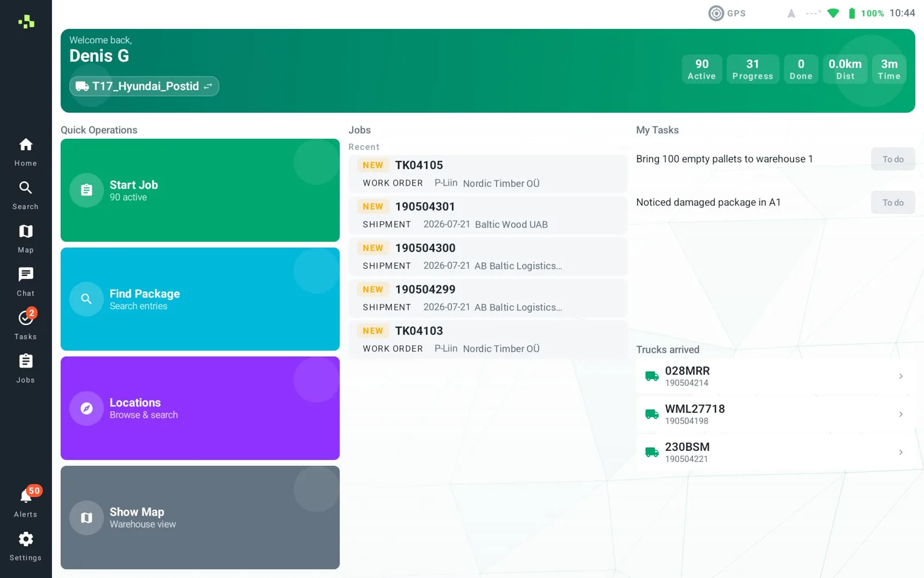Open Jobs clipboard icon in the sidebar
This screenshot has width=924, height=578.
click(x=26, y=368)
